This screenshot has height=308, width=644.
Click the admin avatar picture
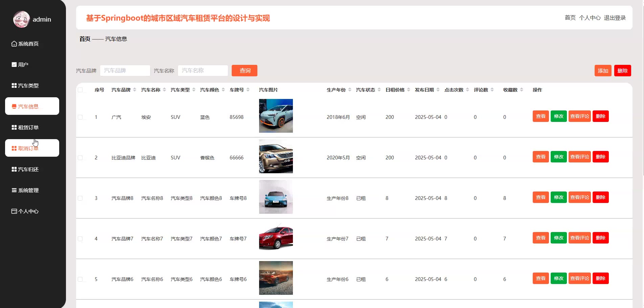coord(21,19)
